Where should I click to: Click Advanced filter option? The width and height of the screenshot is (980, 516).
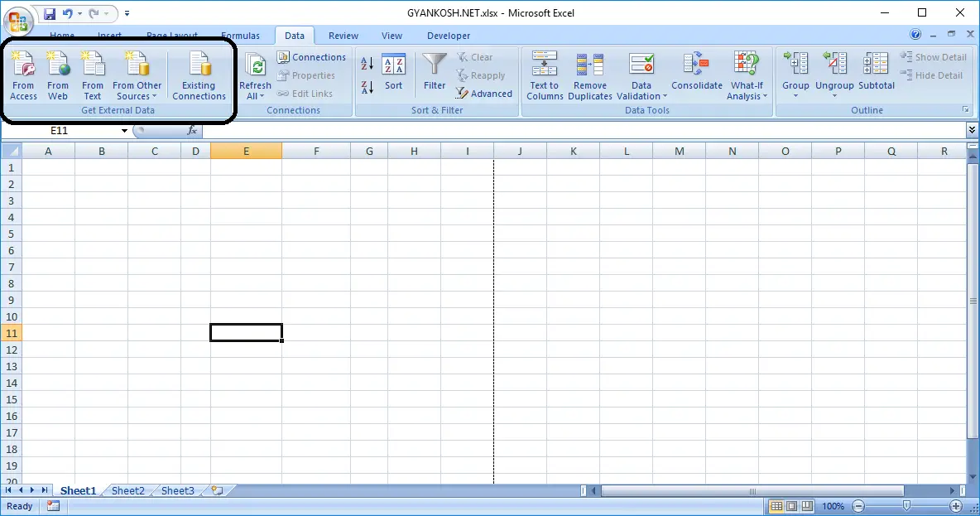(483, 94)
